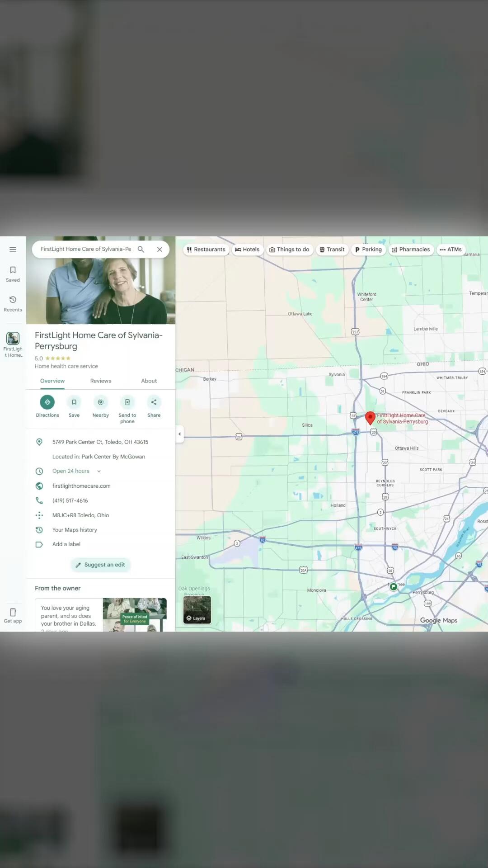Click the telephone icon
488x868 pixels.
(x=39, y=500)
